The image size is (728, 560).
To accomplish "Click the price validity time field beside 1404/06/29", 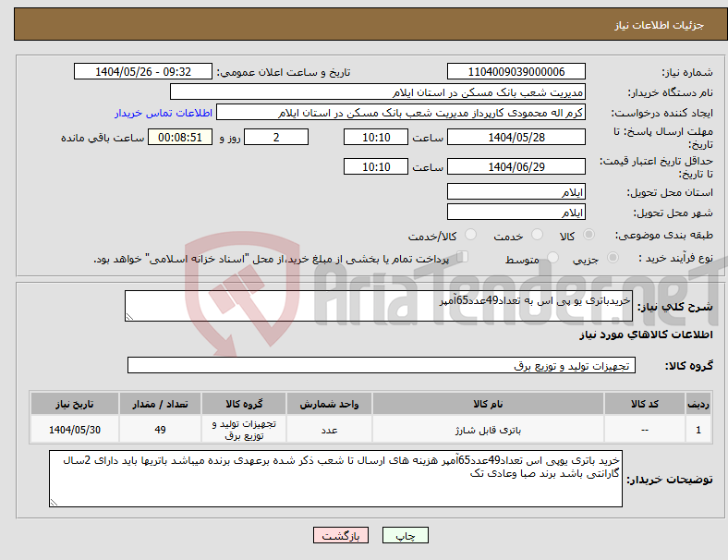I will [x=376, y=166].
